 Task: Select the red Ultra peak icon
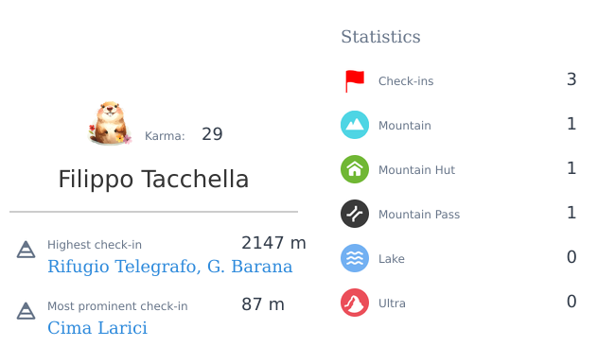coord(355,303)
